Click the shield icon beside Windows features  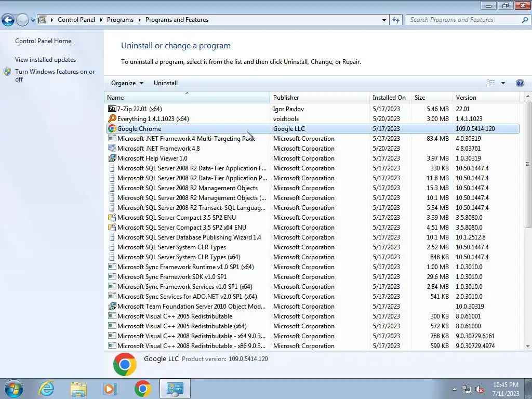click(x=7, y=72)
